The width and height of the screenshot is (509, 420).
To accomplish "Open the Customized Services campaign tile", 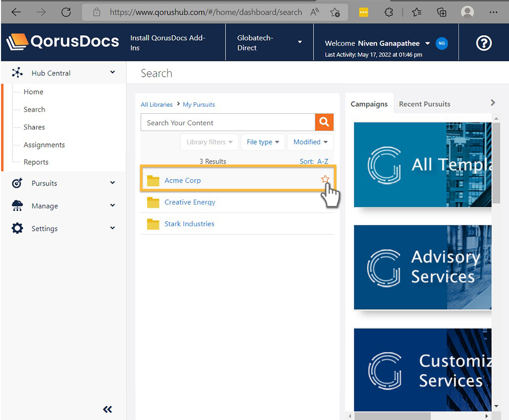I will 422,370.
